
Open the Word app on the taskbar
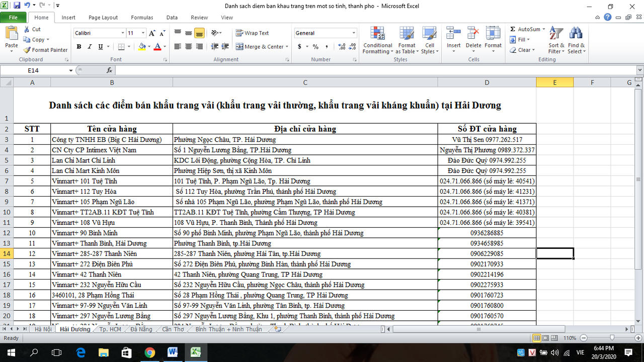[173, 352]
